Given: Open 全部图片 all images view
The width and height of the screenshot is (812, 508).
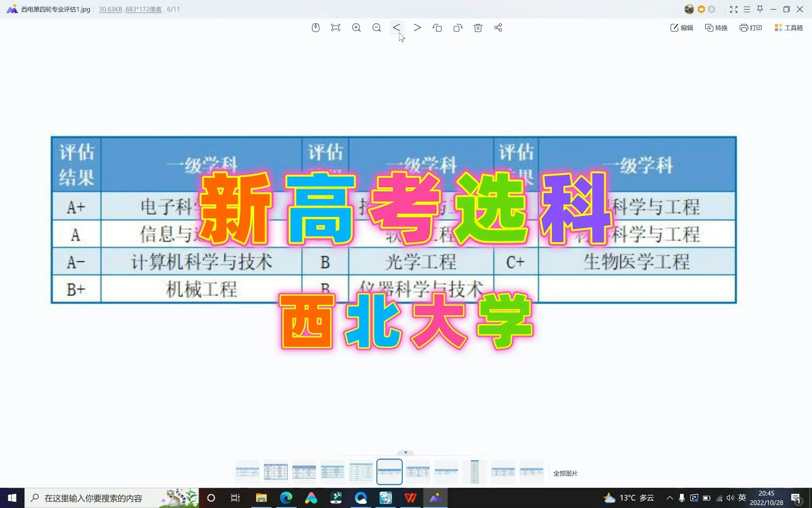Looking at the screenshot, I should [565, 473].
